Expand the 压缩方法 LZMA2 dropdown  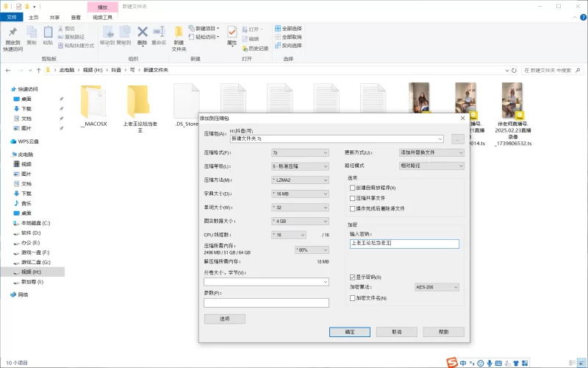point(300,180)
